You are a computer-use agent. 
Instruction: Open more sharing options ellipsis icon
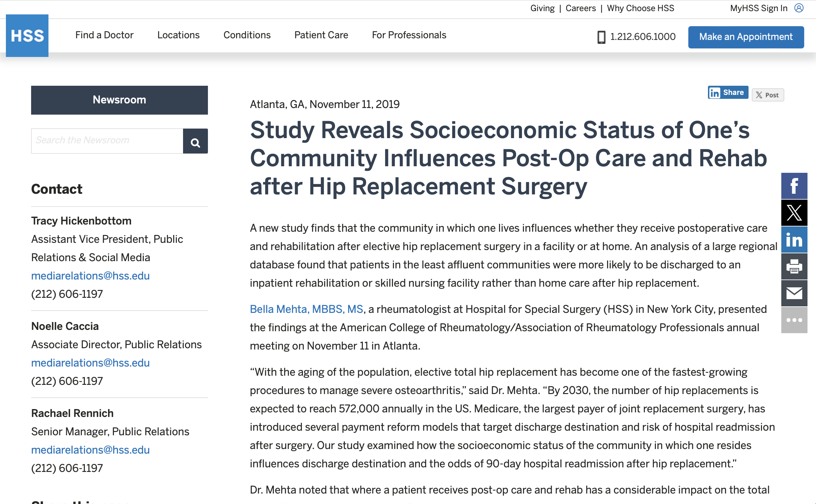[x=794, y=320]
